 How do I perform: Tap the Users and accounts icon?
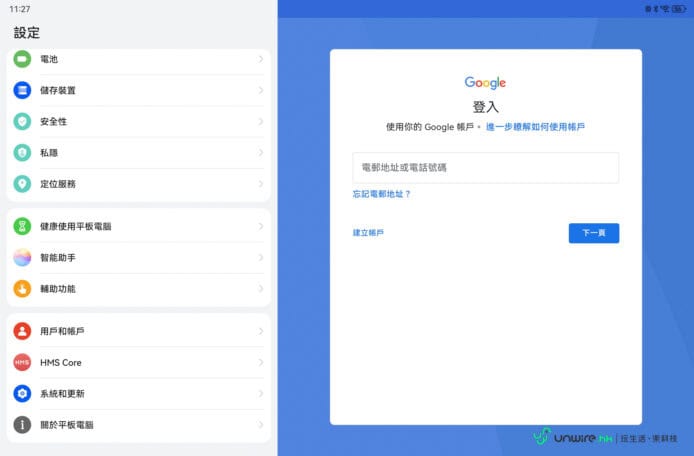coord(22,331)
